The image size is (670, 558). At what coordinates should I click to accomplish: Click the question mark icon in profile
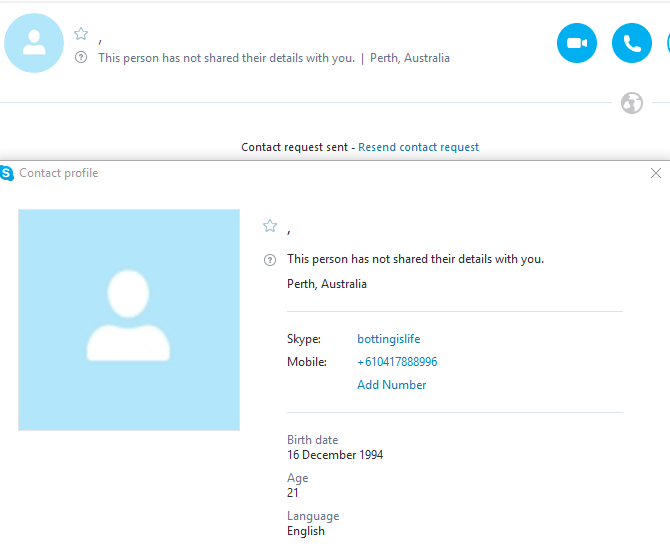coord(270,260)
